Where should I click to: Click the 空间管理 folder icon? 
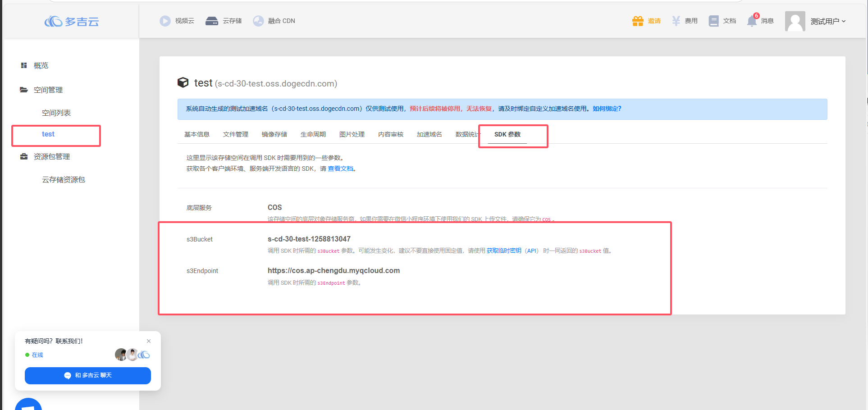[24, 90]
